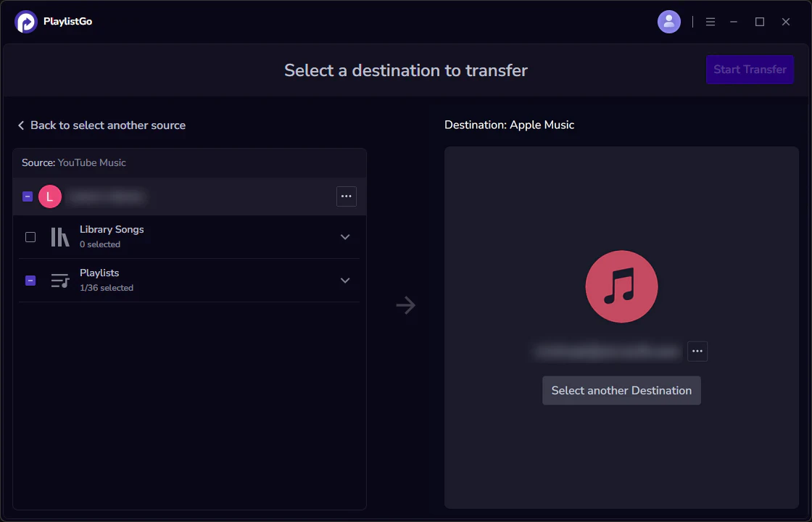812x522 pixels.
Task: Close the PlaylistGo window
Action: [x=786, y=22]
